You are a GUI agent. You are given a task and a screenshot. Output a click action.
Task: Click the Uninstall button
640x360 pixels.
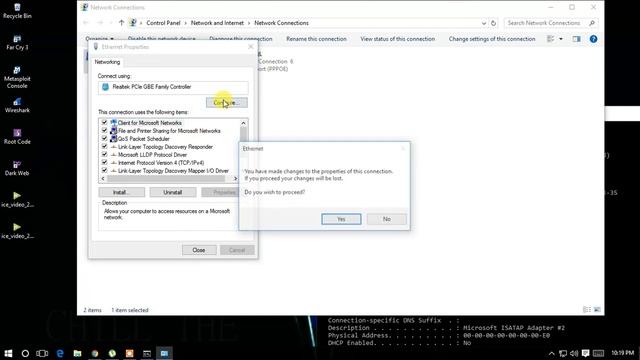[x=173, y=192]
